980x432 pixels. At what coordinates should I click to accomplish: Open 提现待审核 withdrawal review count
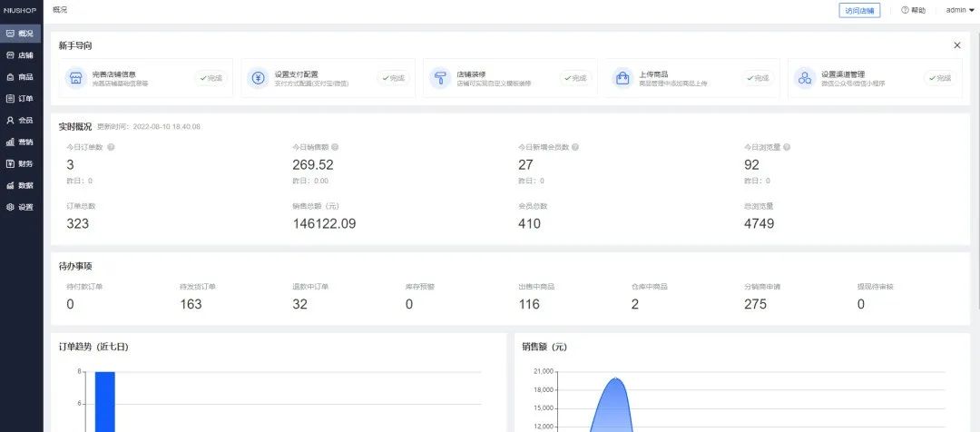coord(861,304)
